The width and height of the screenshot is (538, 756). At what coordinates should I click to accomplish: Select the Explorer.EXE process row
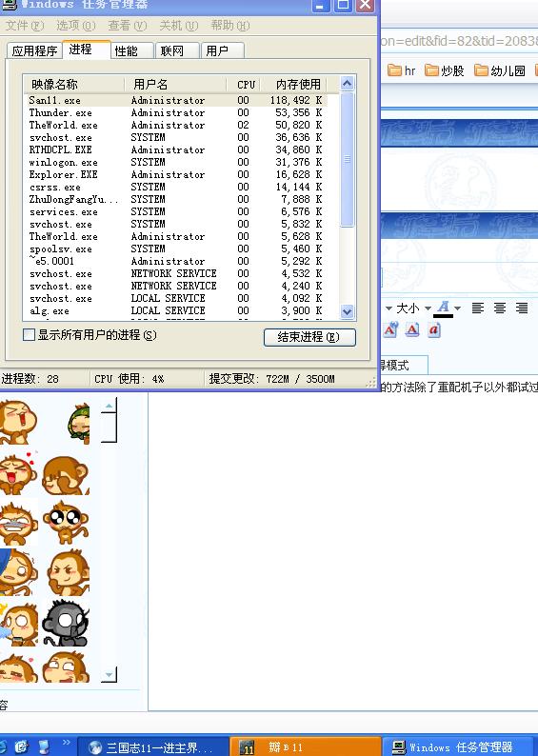(x=175, y=174)
